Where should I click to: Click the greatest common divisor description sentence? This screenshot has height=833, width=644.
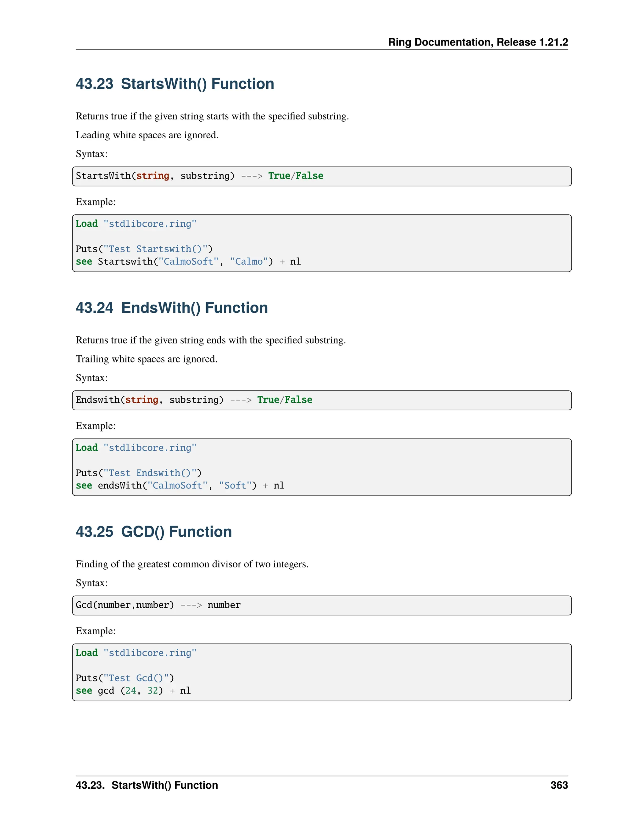point(192,564)
